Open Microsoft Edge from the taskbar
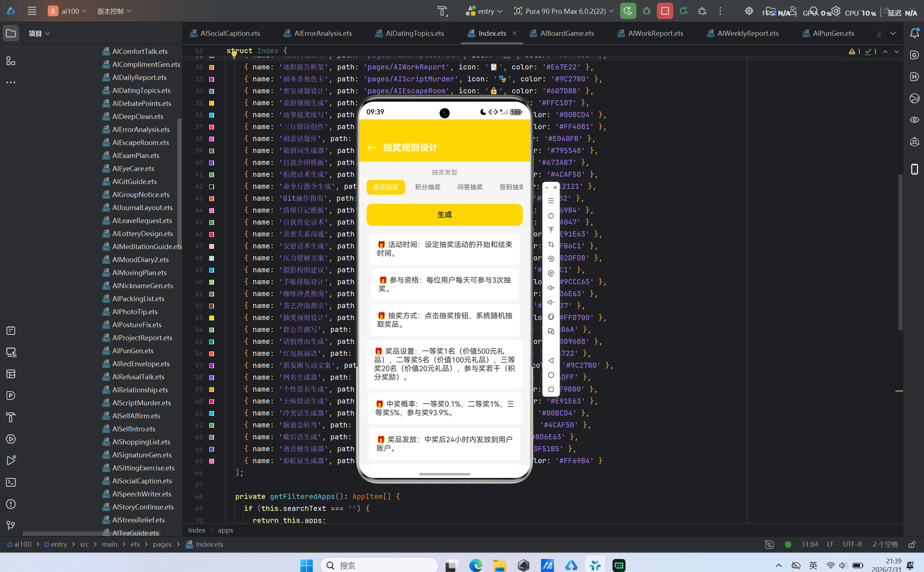 pos(476,565)
